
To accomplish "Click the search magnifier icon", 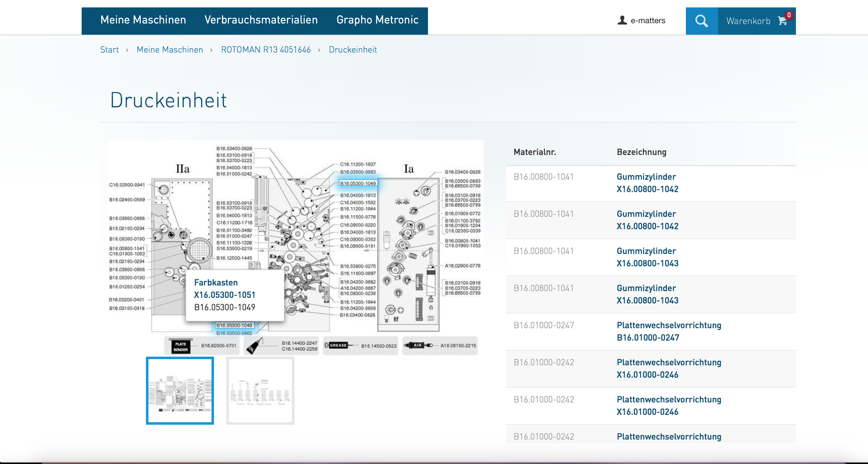I will coord(701,21).
